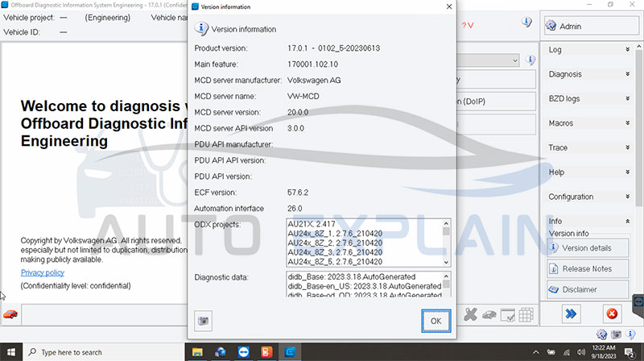Screen dimensions: 644x361
Task: Click the window checkmark icon in bottom toolbar
Action: tap(508, 315)
